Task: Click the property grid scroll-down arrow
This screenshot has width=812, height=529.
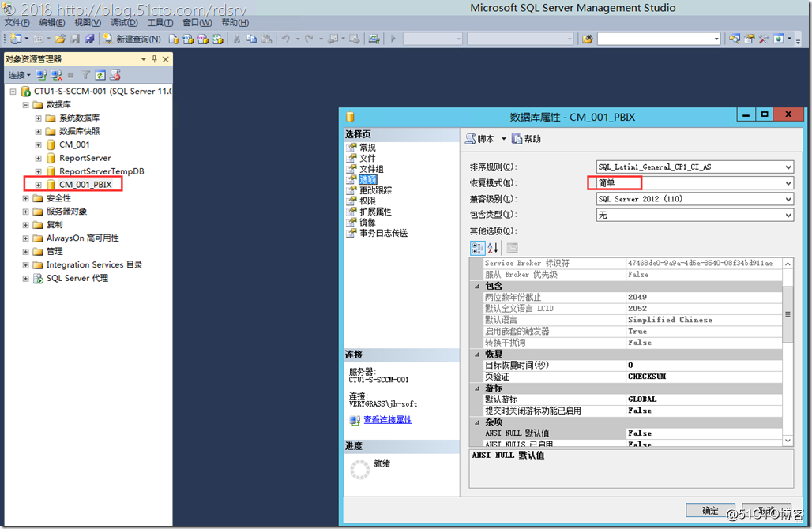Action: click(x=788, y=441)
